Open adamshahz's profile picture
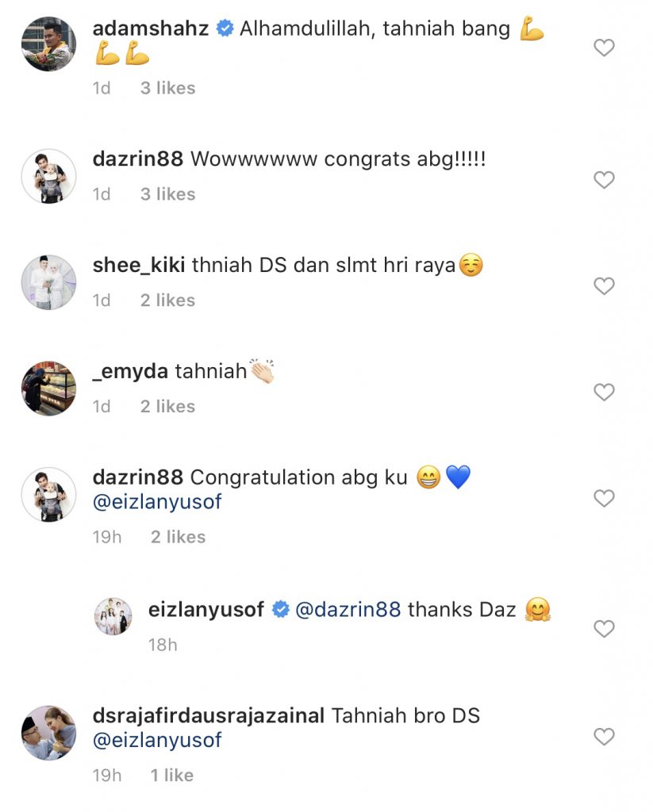The image size is (653, 812). tap(48, 44)
